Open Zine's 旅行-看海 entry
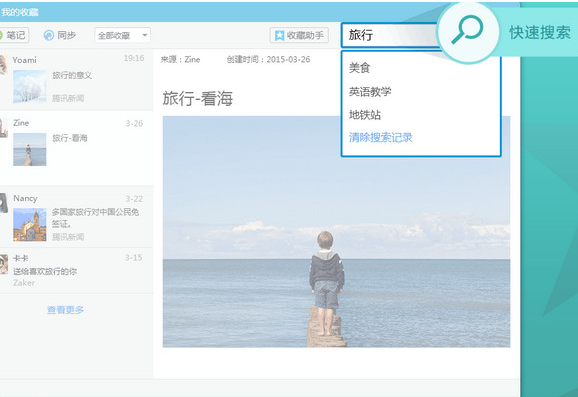Image resolution: width=578 pixels, height=397 pixels. click(76, 148)
